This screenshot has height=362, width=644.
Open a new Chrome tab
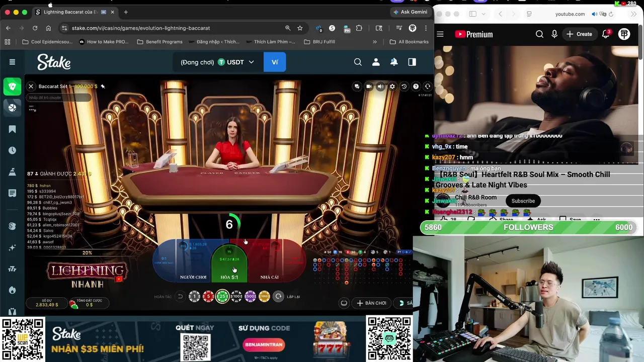click(x=126, y=12)
